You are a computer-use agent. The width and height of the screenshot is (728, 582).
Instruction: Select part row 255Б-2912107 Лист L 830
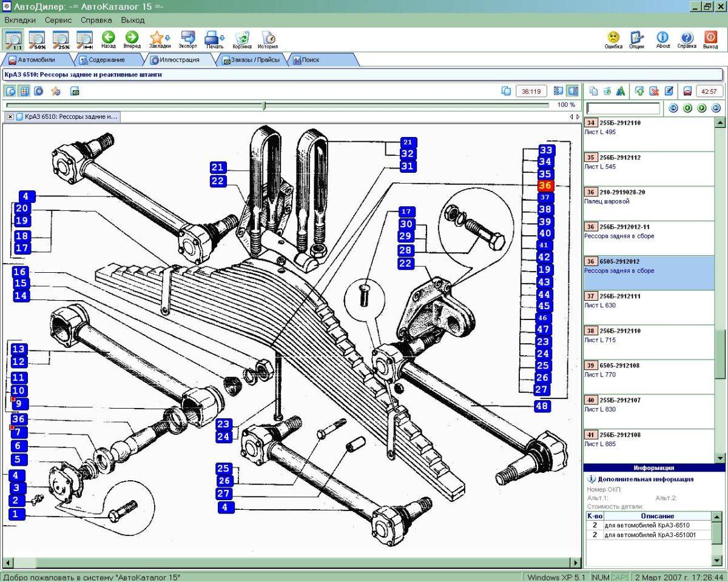[x=649, y=412]
